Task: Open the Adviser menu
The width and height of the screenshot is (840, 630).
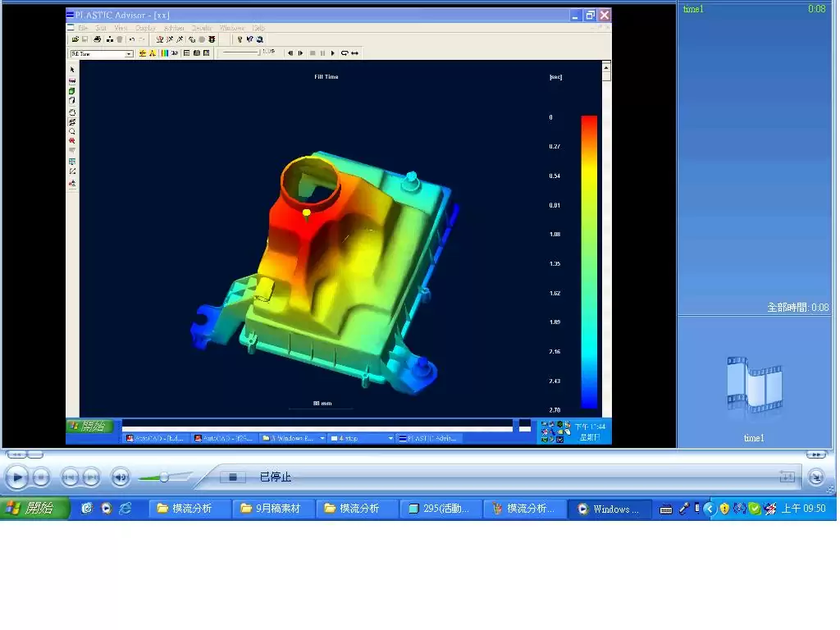Action: (175, 28)
